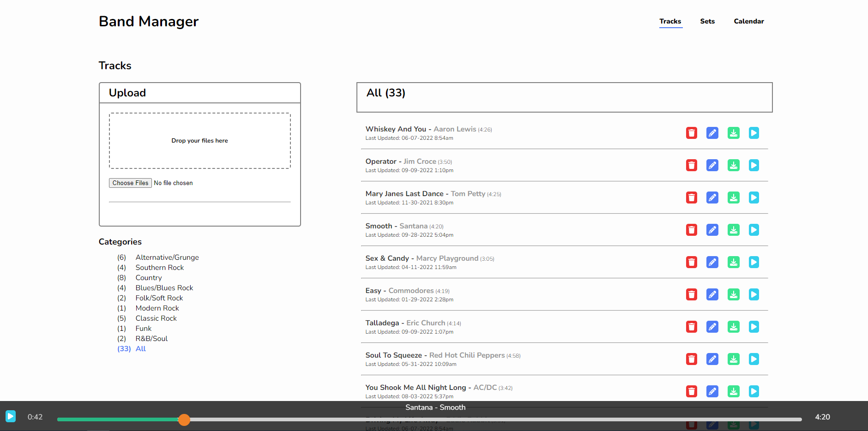The height and width of the screenshot is (431, 868).
Task: Play Sex & Candy by Marcy Playground
Action: [754, 262]
